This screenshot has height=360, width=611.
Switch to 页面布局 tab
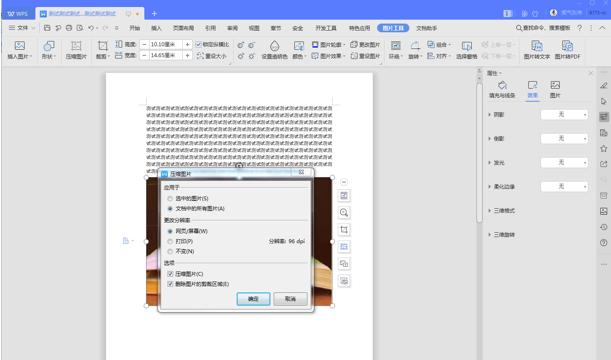[183, 28]
